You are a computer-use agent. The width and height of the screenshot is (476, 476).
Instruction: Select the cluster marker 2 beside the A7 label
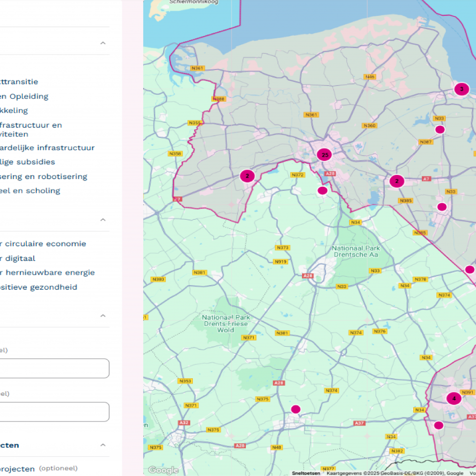pos(397,181)
